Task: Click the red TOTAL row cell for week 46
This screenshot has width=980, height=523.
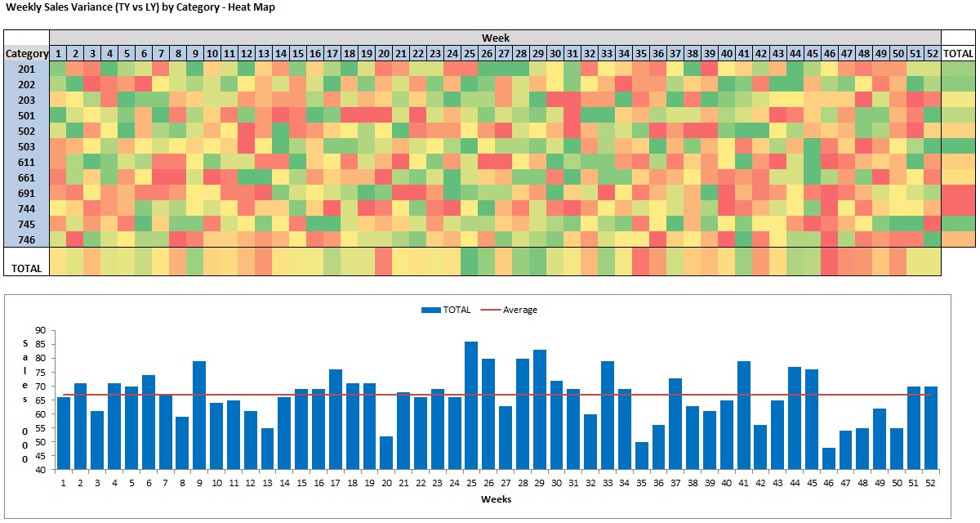Action: 829,261
